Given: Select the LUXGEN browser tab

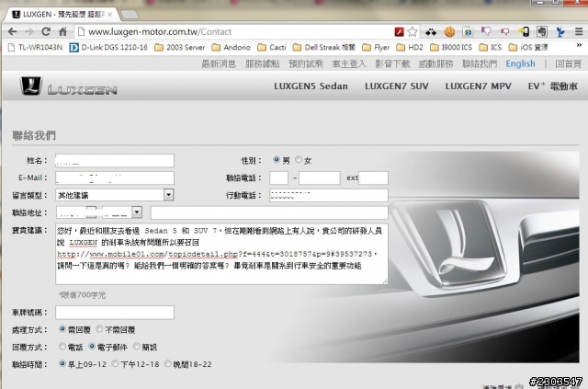Looking at the screenshot, I should 62,15.
